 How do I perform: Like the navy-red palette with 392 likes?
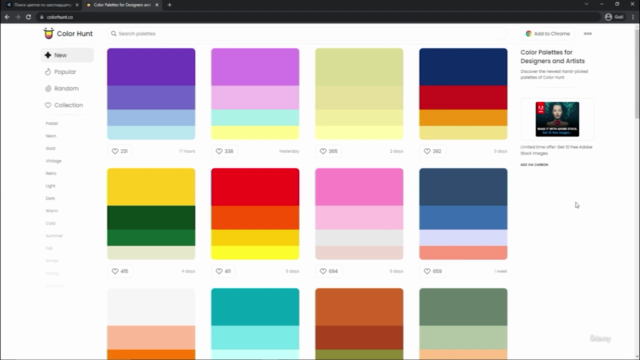pos(432,151)
